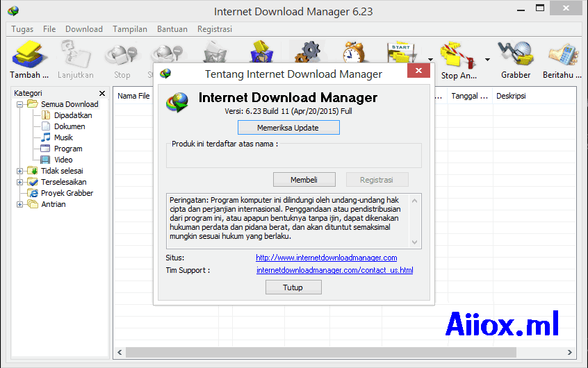The width and height of the screenshot is (588, 368).
Task: Open the internetdownloadmanager.com site link
Action: pos(326,258)
